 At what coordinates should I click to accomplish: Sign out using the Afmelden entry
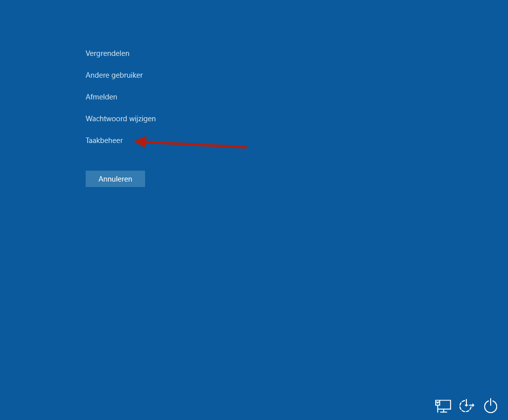pyautogui.click(x=102, y=97)
